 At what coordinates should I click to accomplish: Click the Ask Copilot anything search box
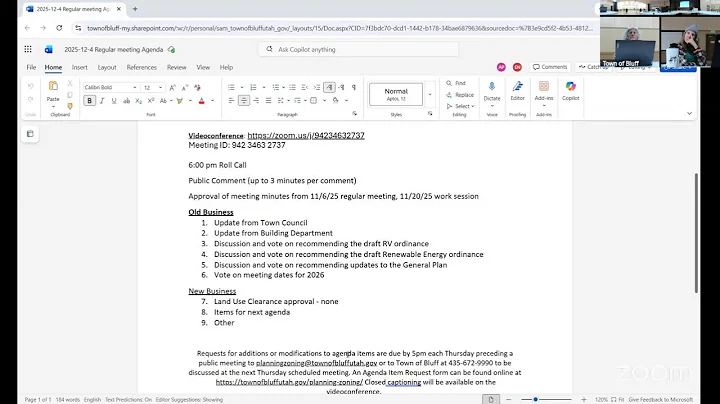[x=358, y=49]
